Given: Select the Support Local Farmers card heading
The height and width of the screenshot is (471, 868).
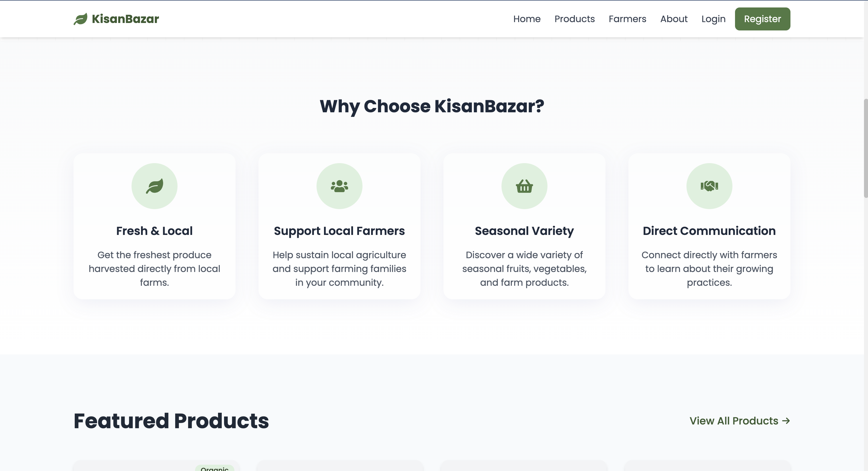Looking at the screenshot, I should pyautogui.click(x=339, y=231).
